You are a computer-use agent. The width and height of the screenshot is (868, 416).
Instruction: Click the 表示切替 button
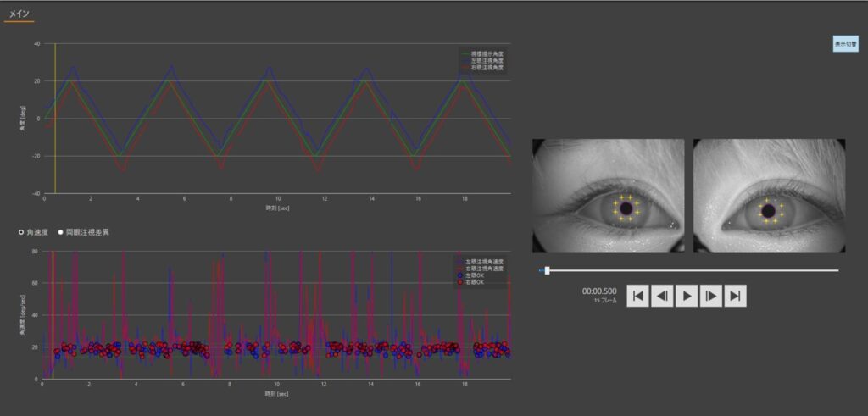pyautogui.click(x=845, y=44)
